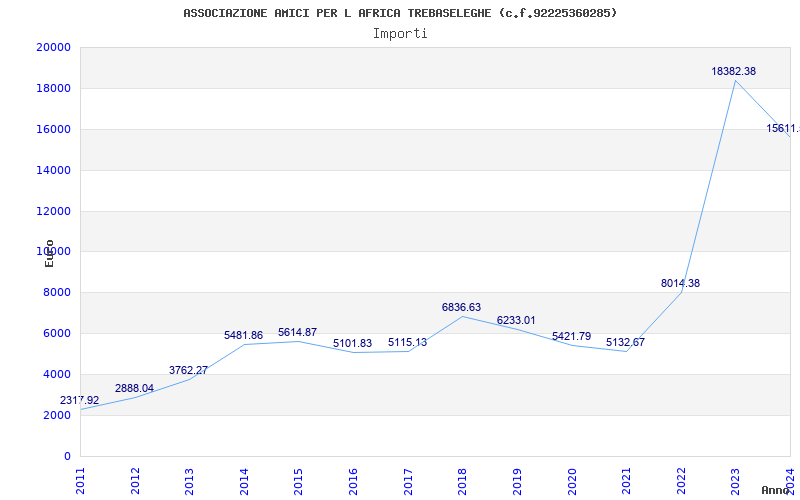
Task: Click the 2015 x-axis year label
Action: pos(298,481)
